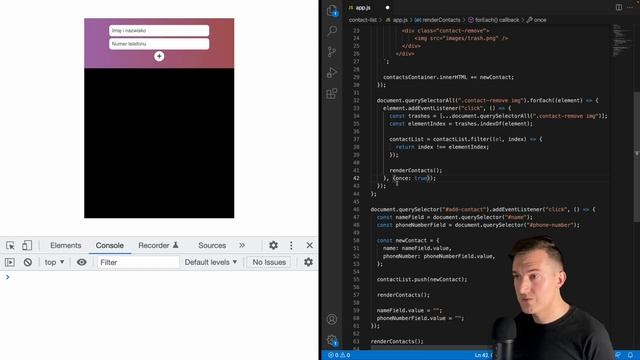Open the Search view in activity bar
The width and height of the screenshot is (640, 360).
point(332,31)
